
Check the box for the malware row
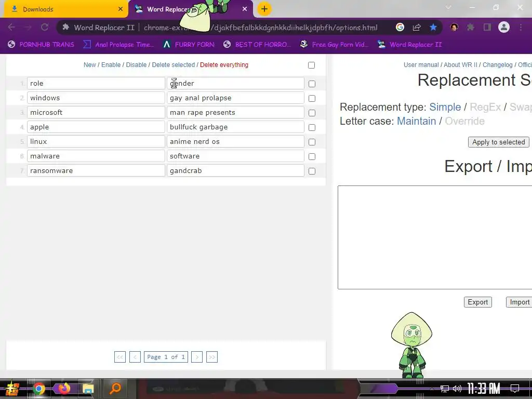pyautogui.click(x=312, y=157)
